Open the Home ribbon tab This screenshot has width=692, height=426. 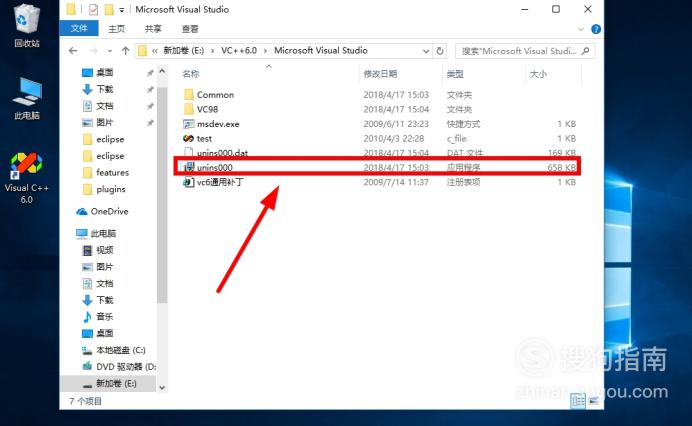[x=117, y=29]
